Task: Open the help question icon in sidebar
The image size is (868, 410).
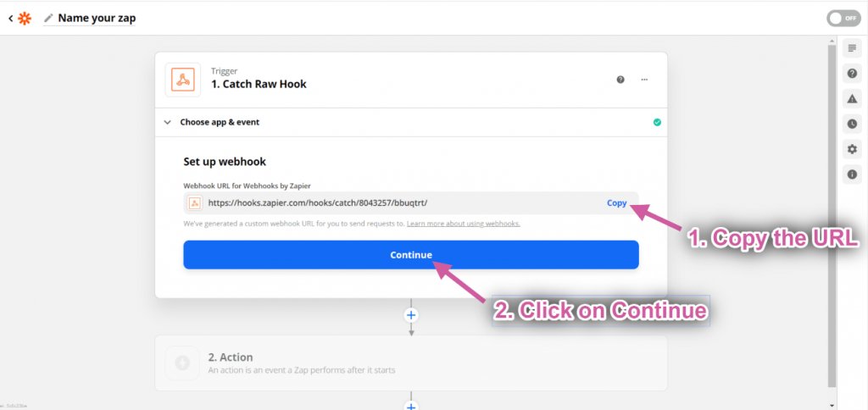Action: click(x=852, y=73)
